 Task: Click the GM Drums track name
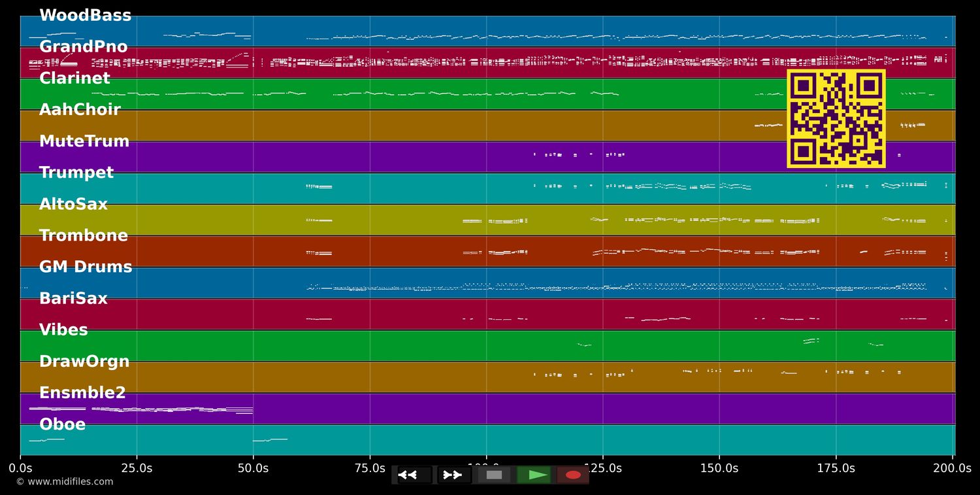pyautogui.click(x=86, y=267)
